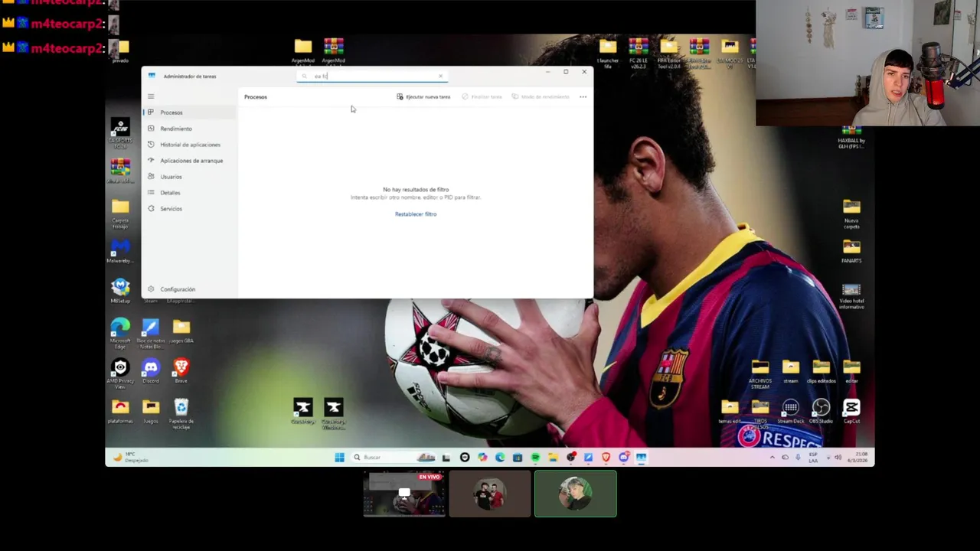Screen dimensions: 980x551
Task: Select the AMD Privacy View desktop icon
Action: 120,374
